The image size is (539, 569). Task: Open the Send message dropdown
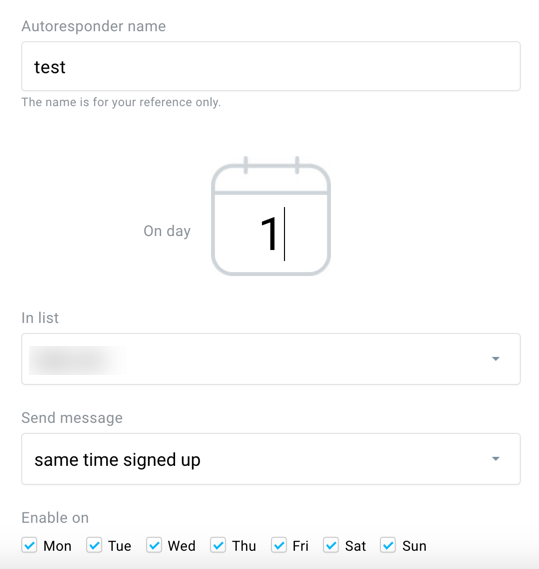point(271,459)
